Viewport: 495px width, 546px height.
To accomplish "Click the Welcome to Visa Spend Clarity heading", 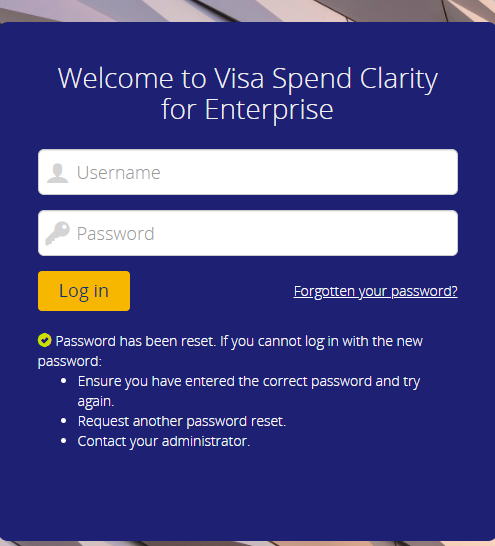I will (248, 79).
